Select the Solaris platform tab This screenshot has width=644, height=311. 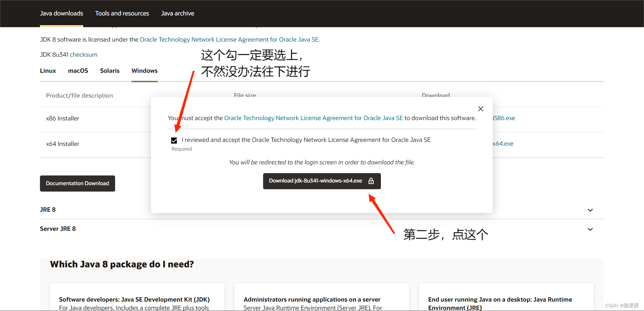coord(110,71)
